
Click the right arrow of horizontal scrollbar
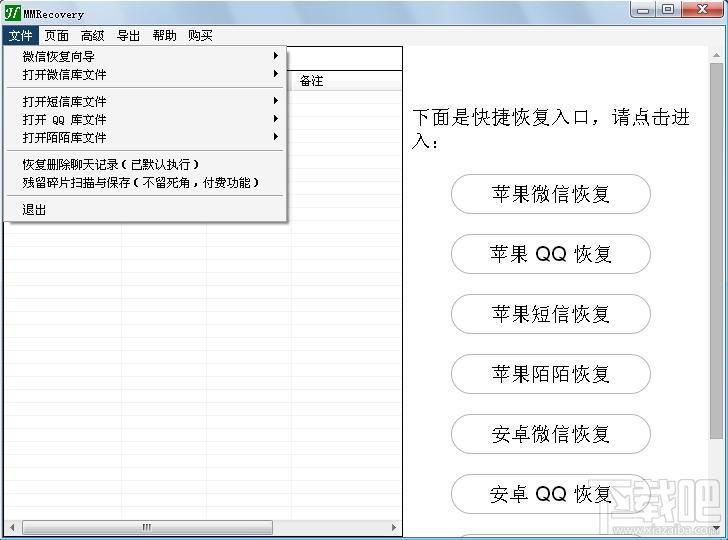(x=394, y=527)
